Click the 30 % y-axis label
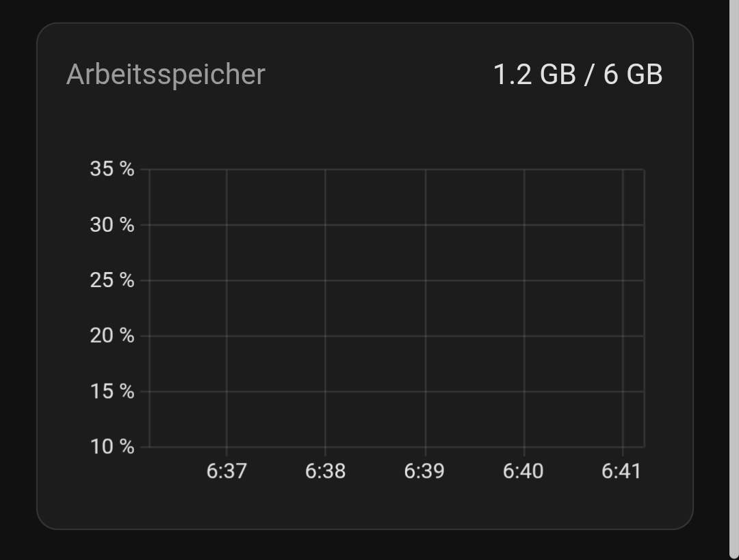Image resolution: width=739 pixels, height=560 pixels. tap(112, 225)
